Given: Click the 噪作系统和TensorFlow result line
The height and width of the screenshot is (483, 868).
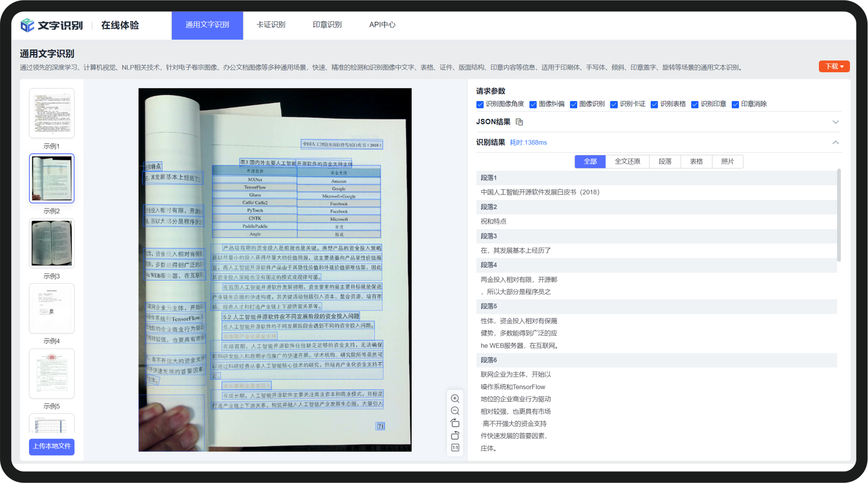Looking at the screenshot, I should coord(513,387).
